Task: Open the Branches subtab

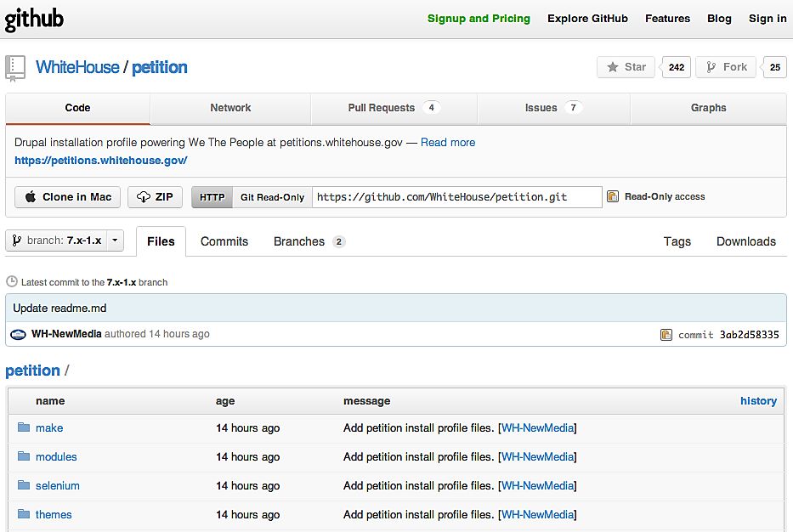Action: point(309,241)
